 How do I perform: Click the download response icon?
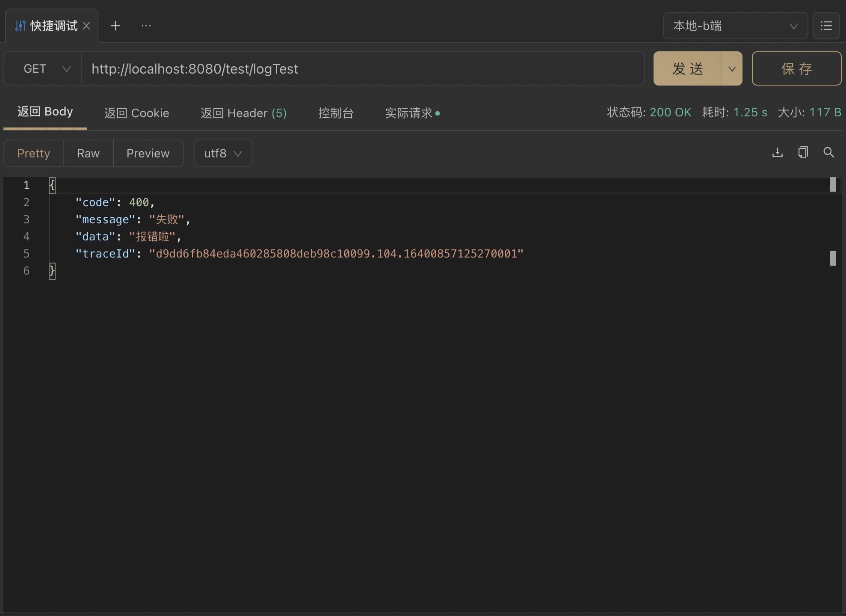tap(777, 153)
